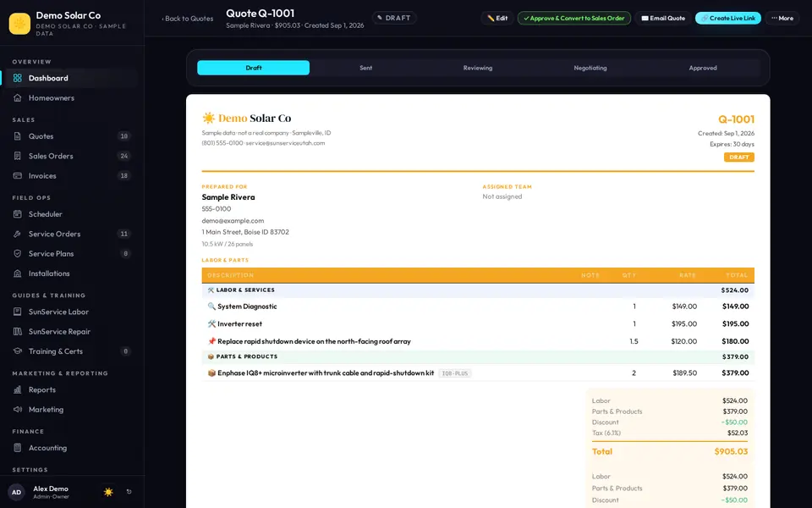812x508 pixels.
Task: Click the Email Quote button
Action: [x=663, y=18]
